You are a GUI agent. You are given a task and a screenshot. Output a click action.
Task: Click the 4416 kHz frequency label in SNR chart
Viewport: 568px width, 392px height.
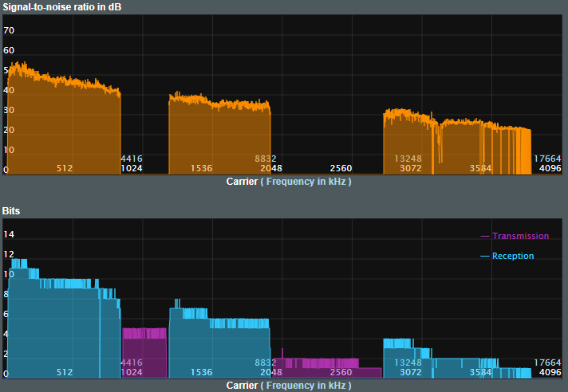(131, 159)
